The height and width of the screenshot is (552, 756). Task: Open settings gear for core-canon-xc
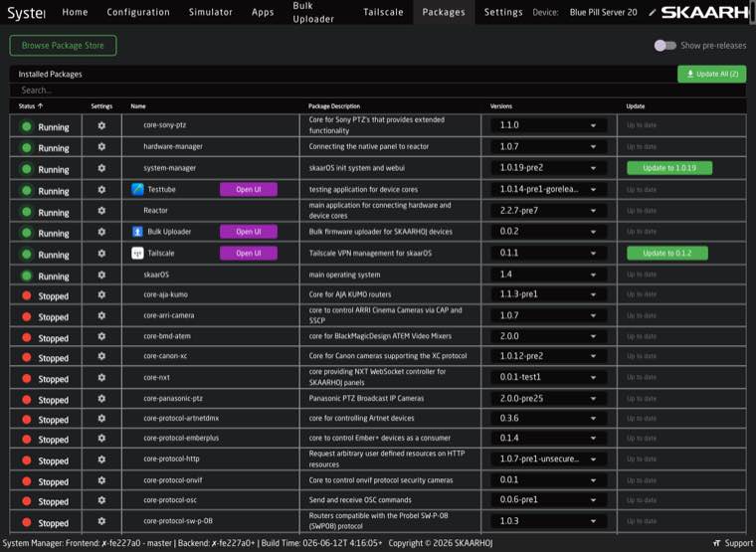[101, 356]
